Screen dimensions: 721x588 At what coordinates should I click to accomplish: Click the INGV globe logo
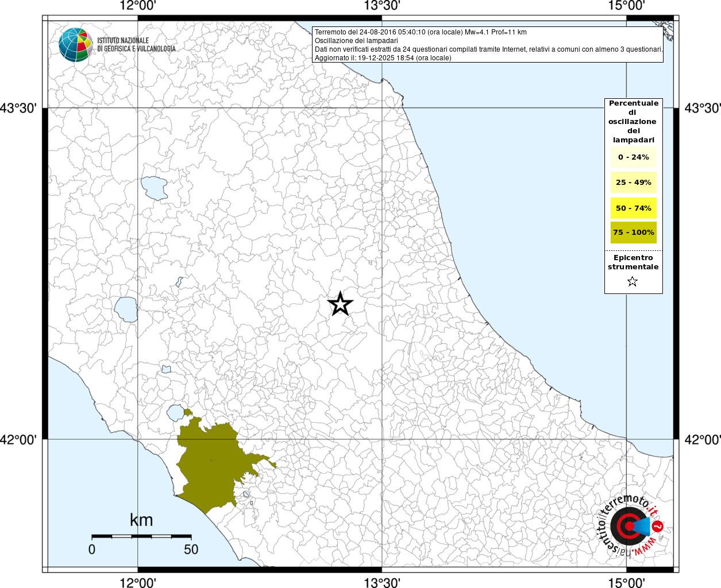tap(75, 45)
